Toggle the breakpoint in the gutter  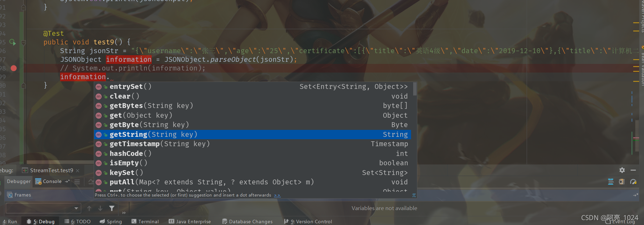(14, 68)
